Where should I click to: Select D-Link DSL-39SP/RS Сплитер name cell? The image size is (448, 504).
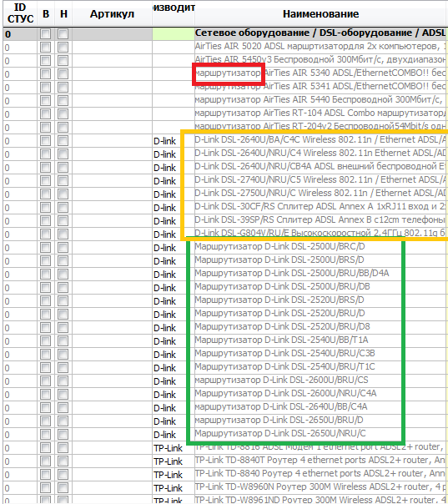pyautogui.click(x=320, y=221)
